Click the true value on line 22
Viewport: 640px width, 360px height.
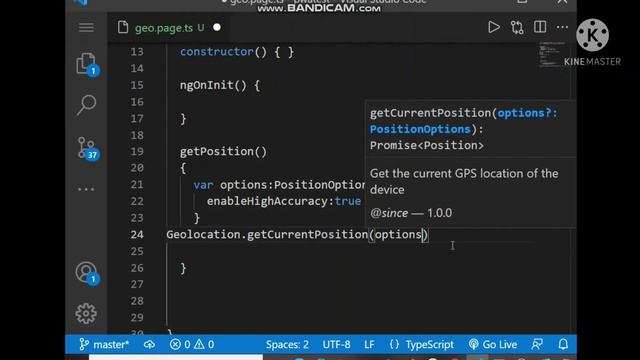(348, 201)
